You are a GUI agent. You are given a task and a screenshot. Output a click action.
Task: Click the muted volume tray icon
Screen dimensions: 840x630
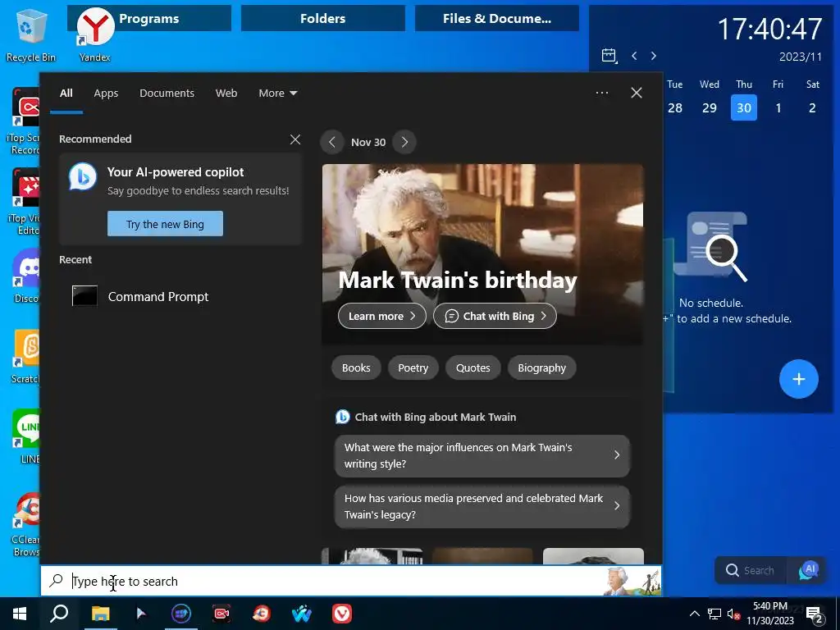click(733, 614)
